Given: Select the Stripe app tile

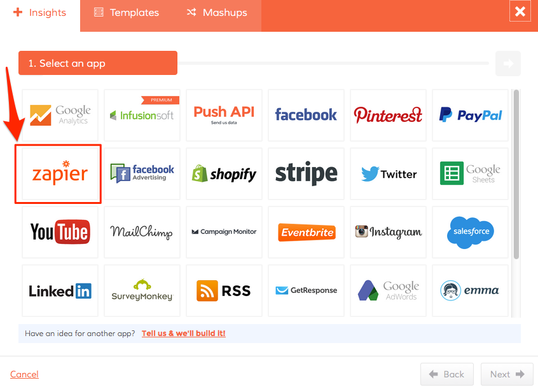Looking at the screenshot, I should click(306, 173).
